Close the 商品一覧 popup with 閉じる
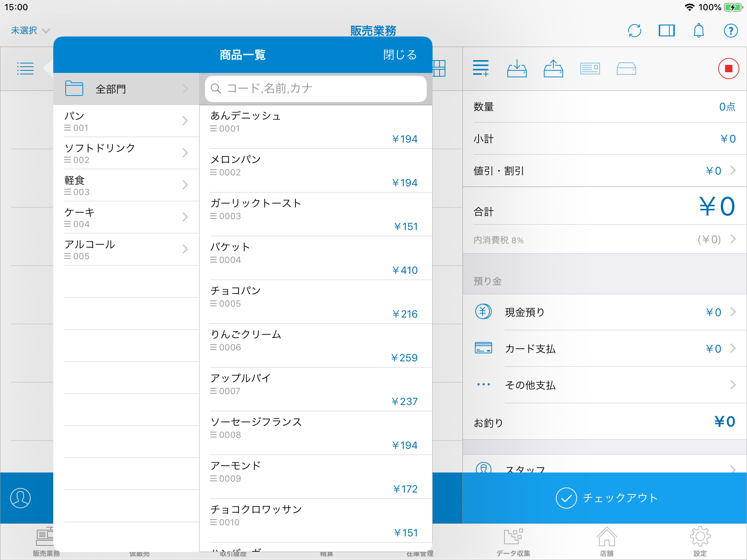 [x=400, y=55]
